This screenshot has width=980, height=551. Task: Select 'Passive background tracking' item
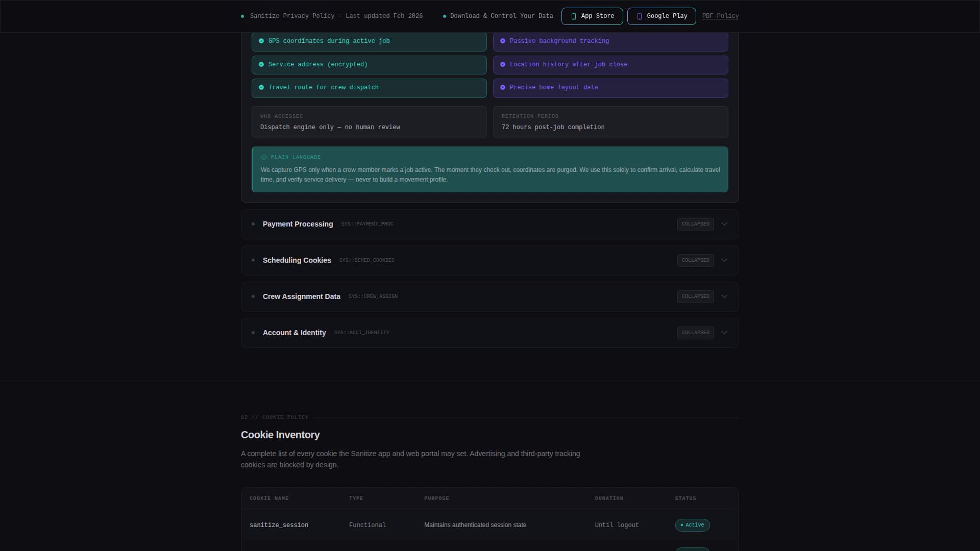click(x=610, y=41)
